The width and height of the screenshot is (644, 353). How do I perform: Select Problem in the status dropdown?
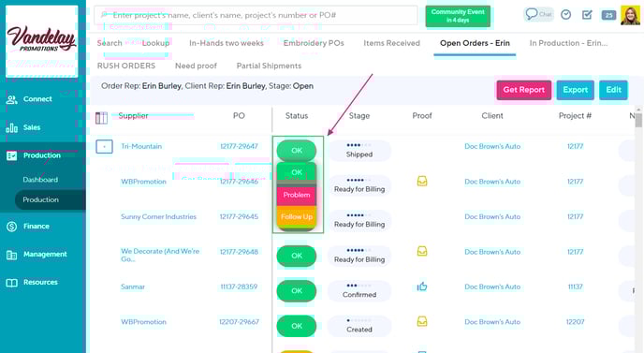point(297,195)
